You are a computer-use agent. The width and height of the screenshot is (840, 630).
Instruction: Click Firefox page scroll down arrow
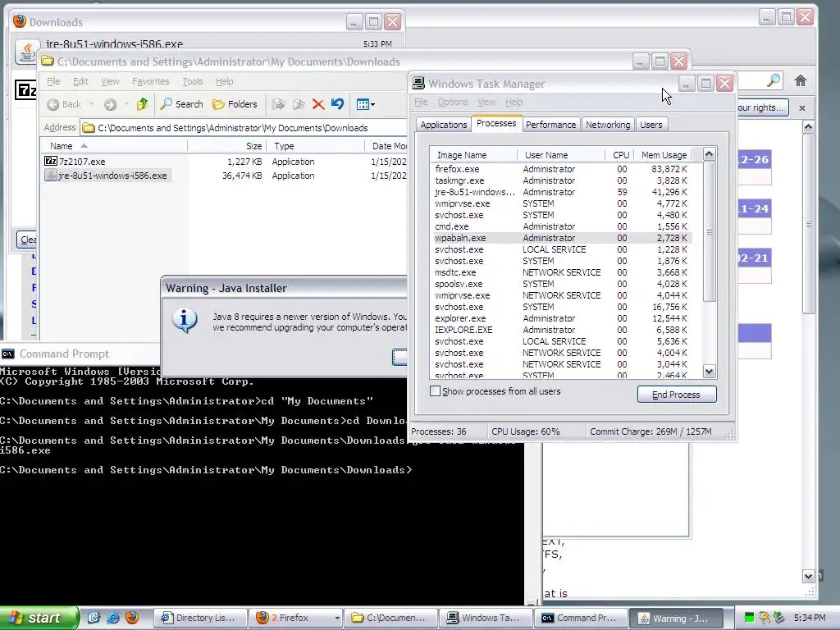click(808, 577)
